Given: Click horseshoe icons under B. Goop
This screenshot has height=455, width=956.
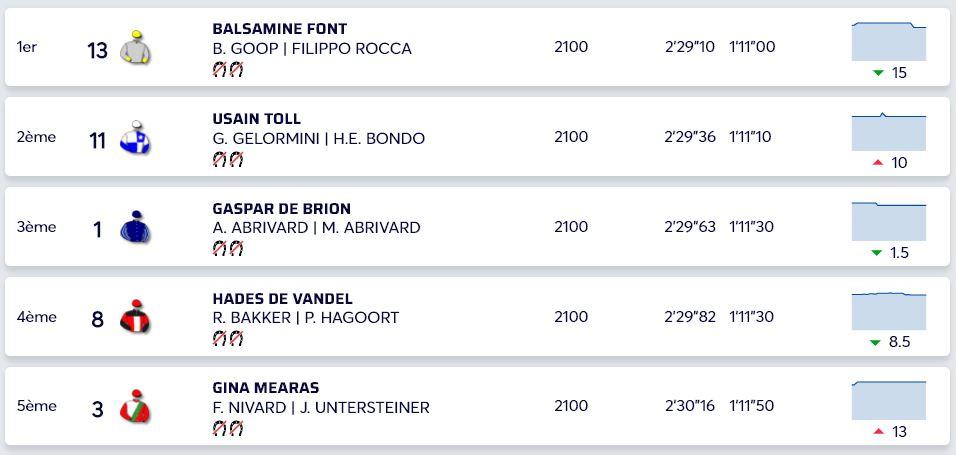Looking at the screenshot, I should pyautogui.click(x=228, y=69).
